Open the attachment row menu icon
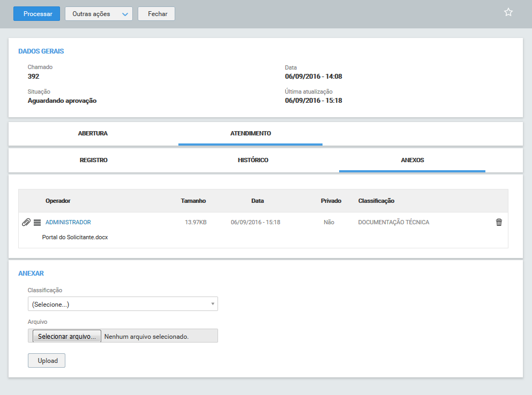 37,222
